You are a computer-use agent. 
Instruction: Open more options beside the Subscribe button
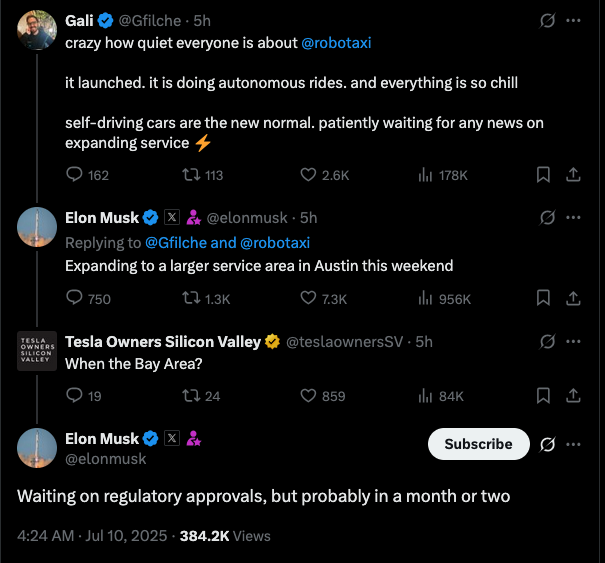coord(573,444)
